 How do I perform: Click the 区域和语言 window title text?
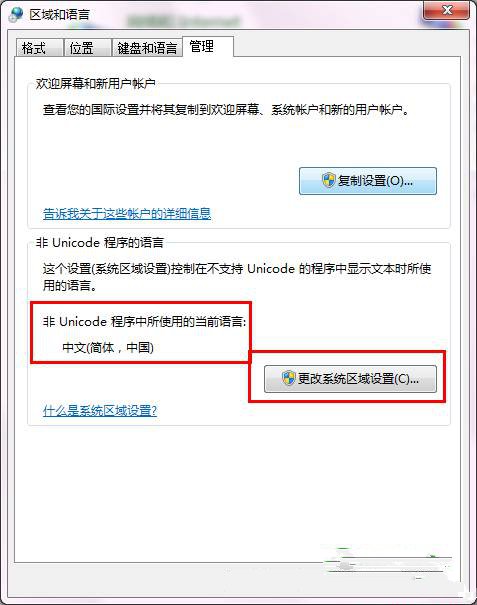59,15
